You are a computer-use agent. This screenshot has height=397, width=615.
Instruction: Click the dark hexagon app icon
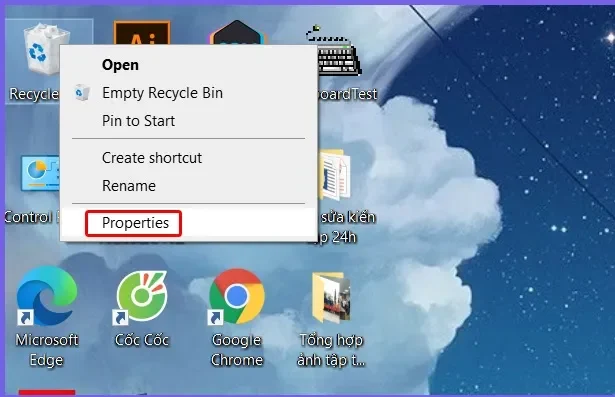tap(237, 33)
